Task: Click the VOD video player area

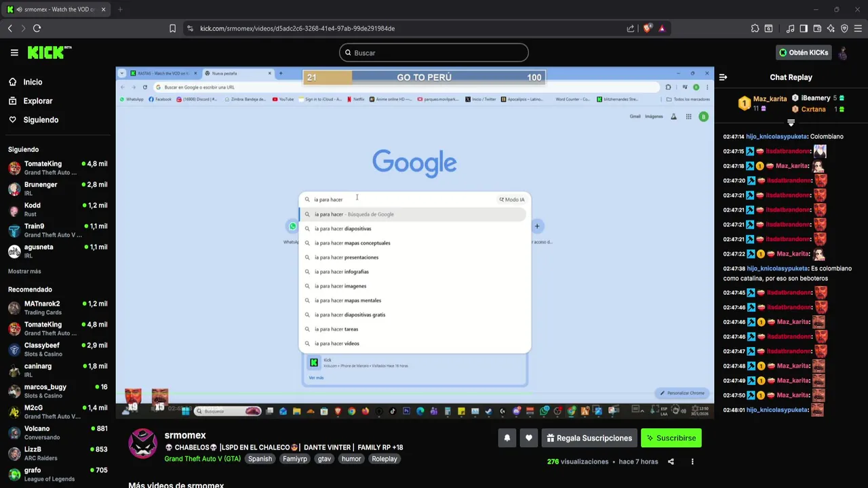Action: (414, 242)
